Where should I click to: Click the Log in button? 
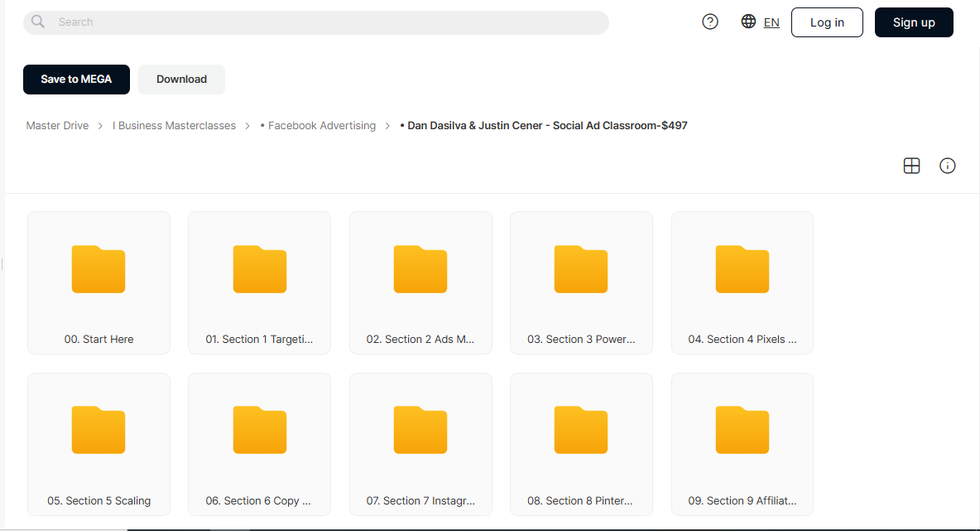[827, 22]
